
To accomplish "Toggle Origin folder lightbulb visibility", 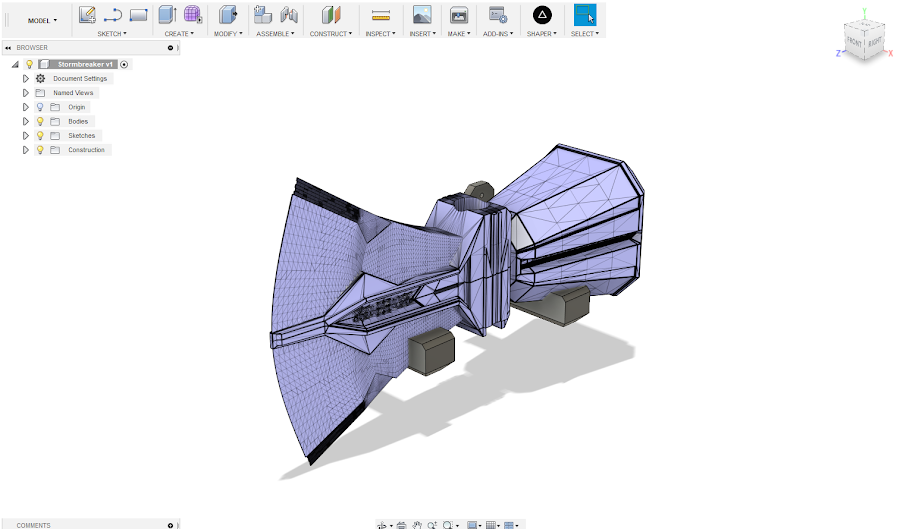I will (x=40, y=107).
